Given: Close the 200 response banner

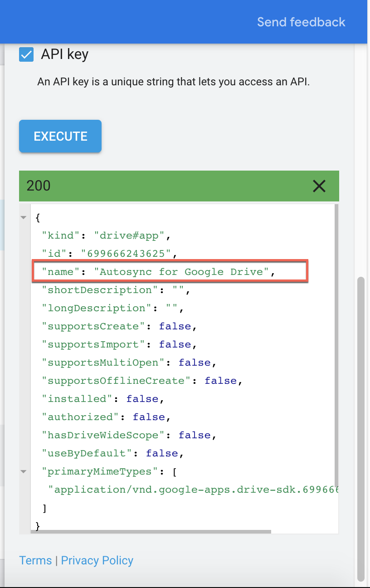Looking at the screenshot, I should coord(319,186).
